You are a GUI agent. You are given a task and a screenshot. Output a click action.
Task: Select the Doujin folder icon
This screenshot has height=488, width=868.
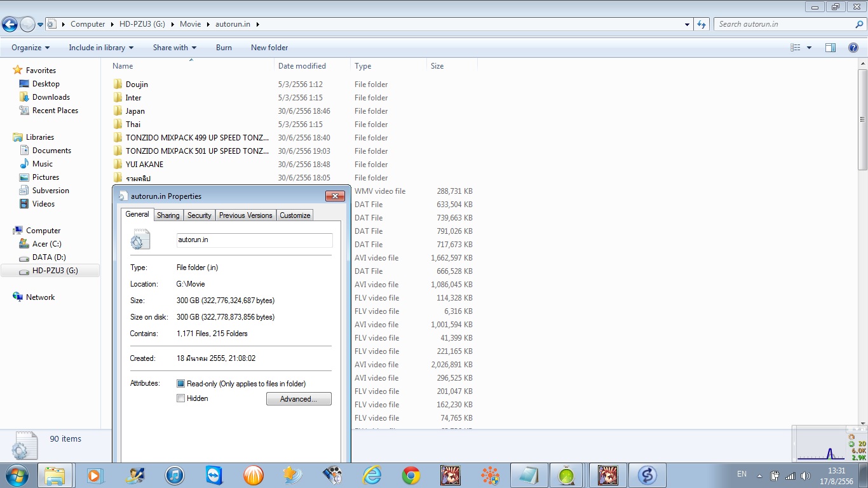pyautogui.click(x=118, y=84)
